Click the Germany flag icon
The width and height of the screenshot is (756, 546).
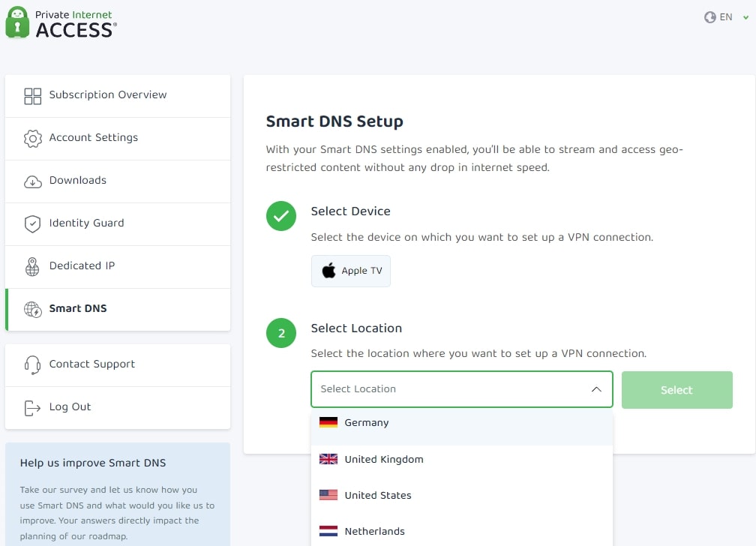pos(328,422)
